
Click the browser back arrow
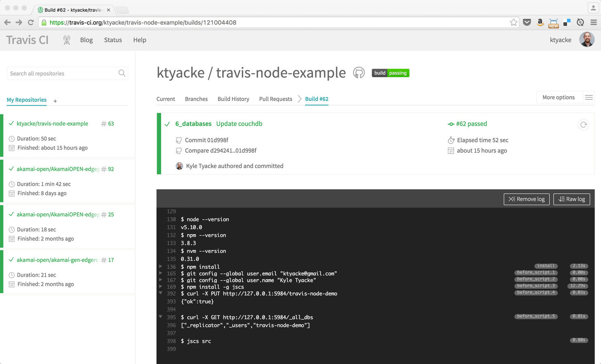point(7,22)
